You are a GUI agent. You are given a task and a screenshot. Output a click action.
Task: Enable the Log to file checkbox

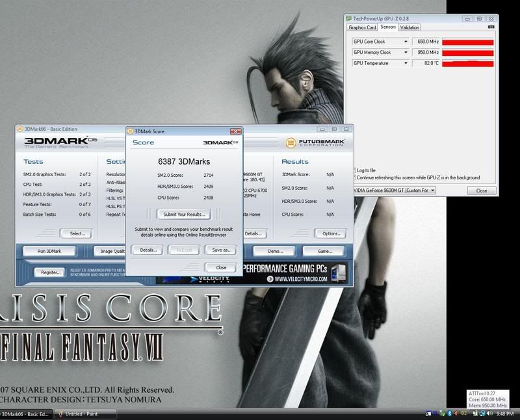[354, 170]
